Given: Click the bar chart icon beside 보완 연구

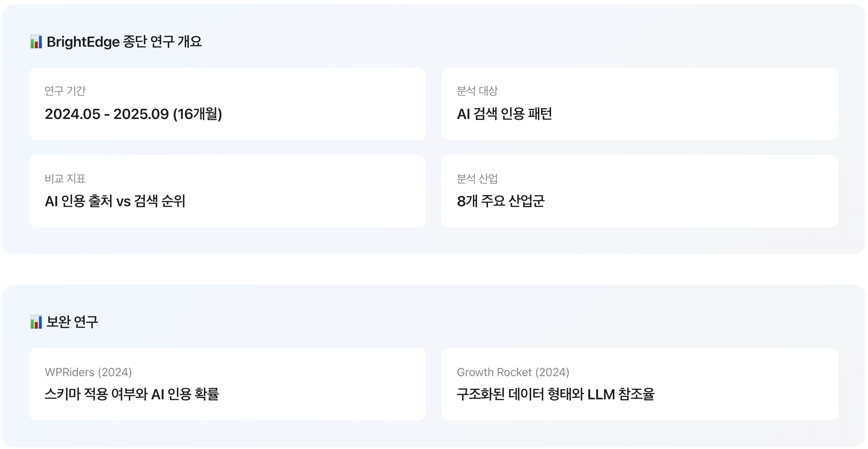Looking at the screenshot, I should 36,322.
